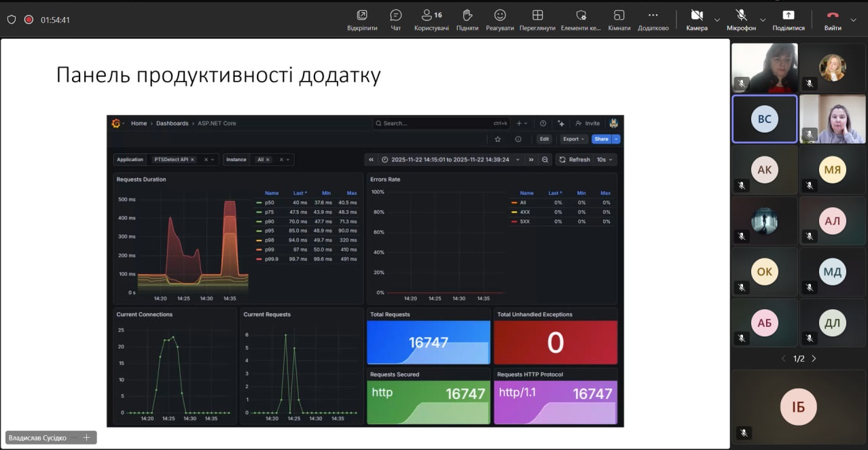Expand the arrow next to Камера

click(717, 20)
